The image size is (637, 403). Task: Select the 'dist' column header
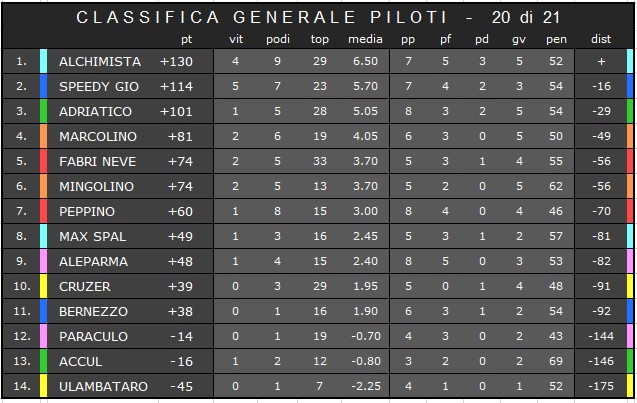[601, 39]
